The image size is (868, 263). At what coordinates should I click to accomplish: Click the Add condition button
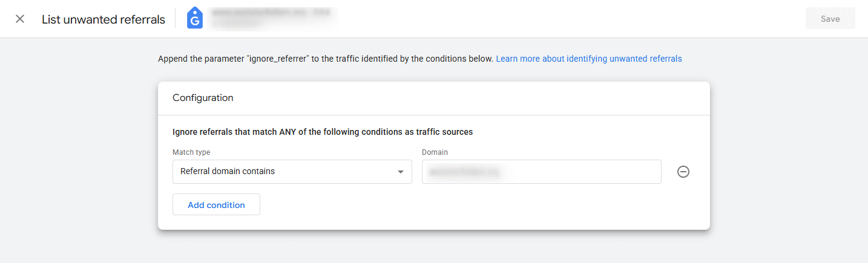216,205
